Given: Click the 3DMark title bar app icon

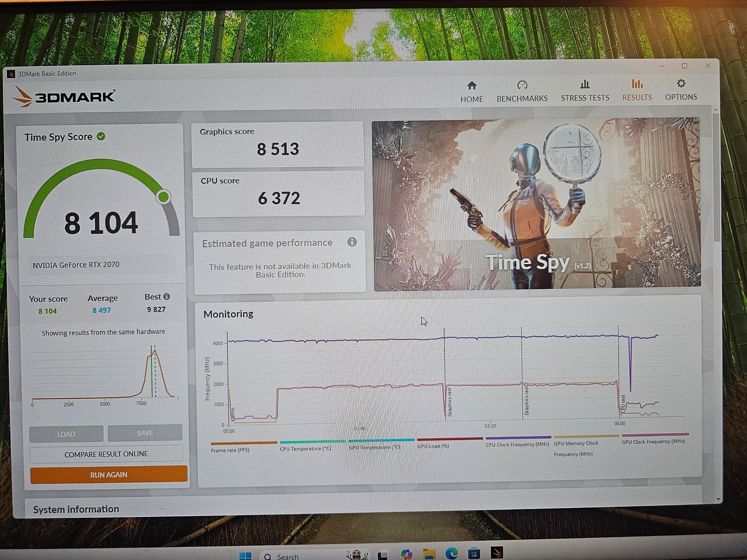Looking at the screenshot, I should tap(11, 74).
